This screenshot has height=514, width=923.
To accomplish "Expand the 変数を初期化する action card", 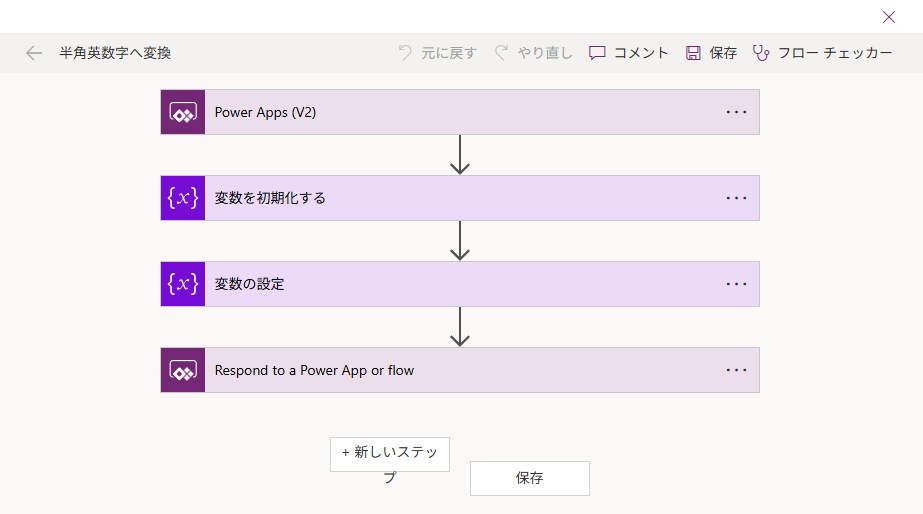I will [x=460, y=198].
